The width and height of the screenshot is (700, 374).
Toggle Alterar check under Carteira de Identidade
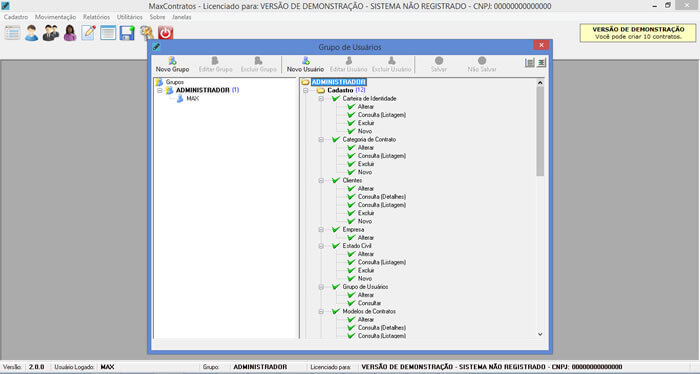351,107
